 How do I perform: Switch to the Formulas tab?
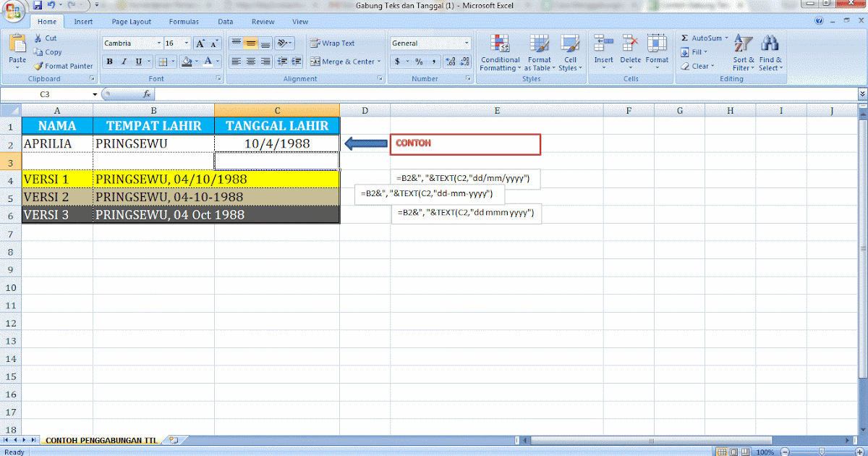tap(184, 22)
